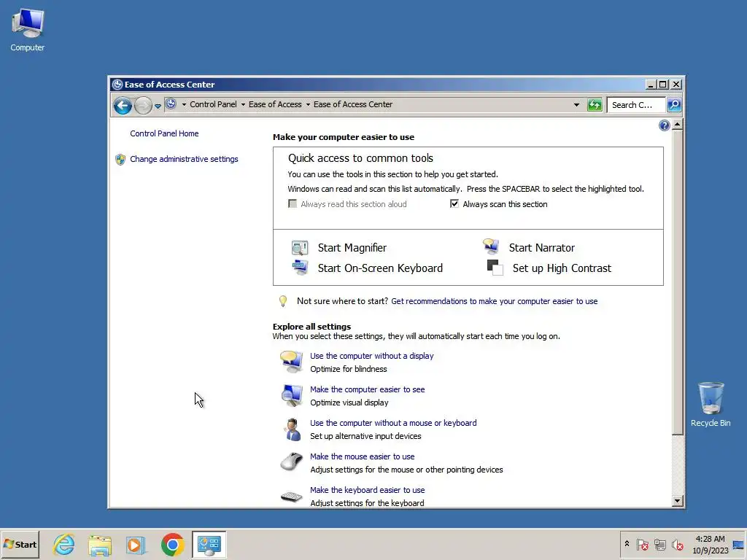Viewport: 747px width, 560px height.
Task: Click the mouse icon for mouse settings
Action: [291, 462]
